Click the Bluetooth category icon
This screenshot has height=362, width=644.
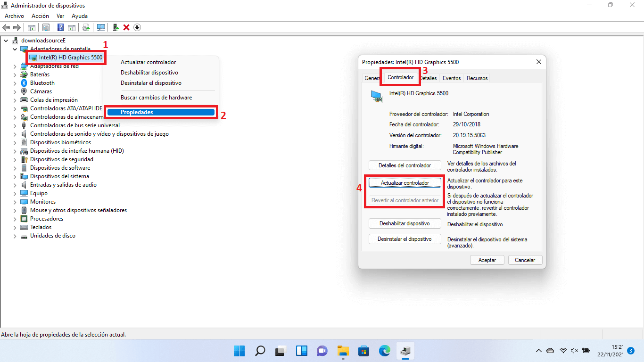(x=25, y=83)
